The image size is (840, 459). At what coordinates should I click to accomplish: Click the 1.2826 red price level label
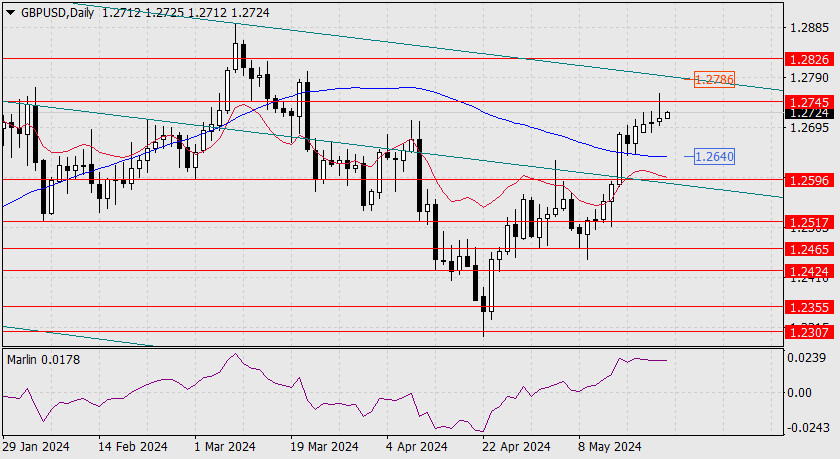(x=809, y=59)
